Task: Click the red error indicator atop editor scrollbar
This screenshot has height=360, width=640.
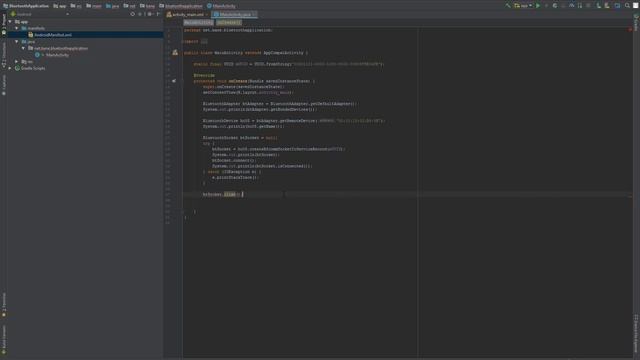Action: point(630,29)
